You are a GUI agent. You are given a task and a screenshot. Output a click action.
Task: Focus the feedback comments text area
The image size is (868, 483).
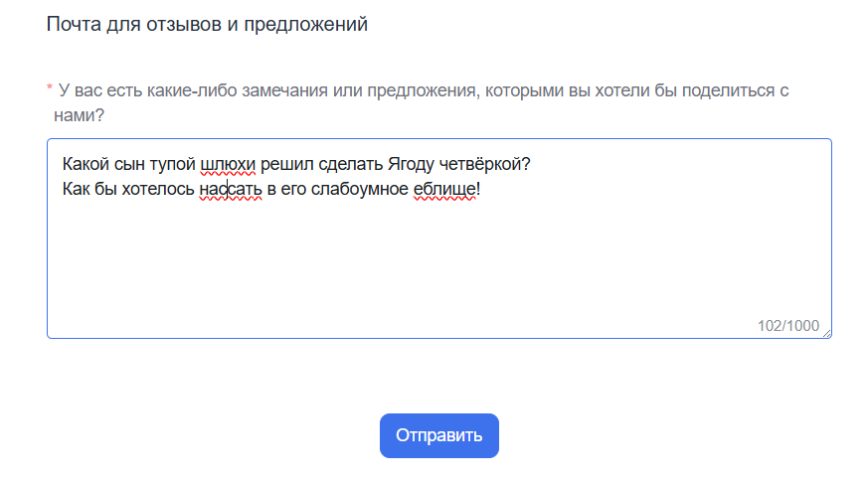coord(438,258)
